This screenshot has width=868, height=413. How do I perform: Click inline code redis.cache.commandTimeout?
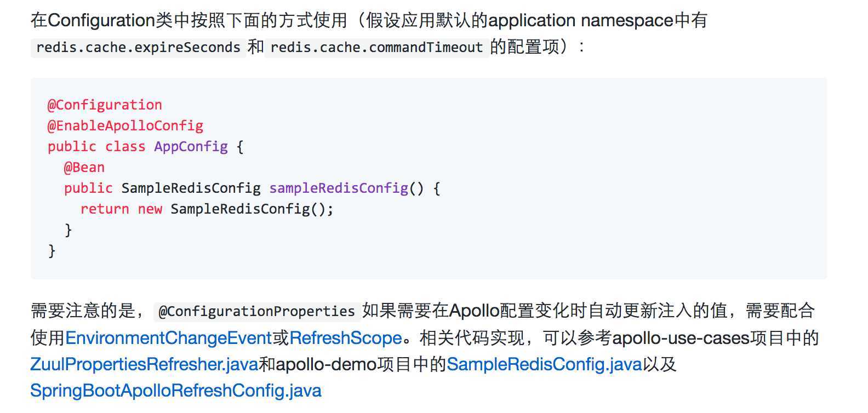[x=376, y=48]
